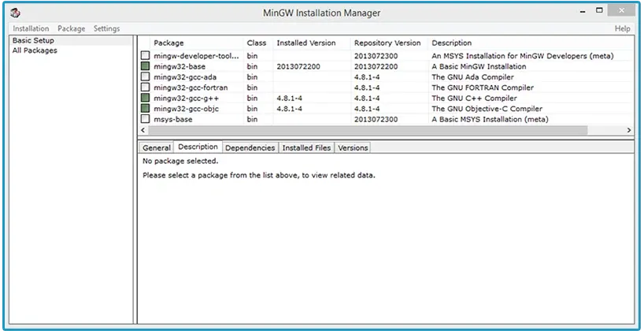Switch to the Dependencies tab
The width and height of the screenshot is (644, 331).
pos(250,147)
